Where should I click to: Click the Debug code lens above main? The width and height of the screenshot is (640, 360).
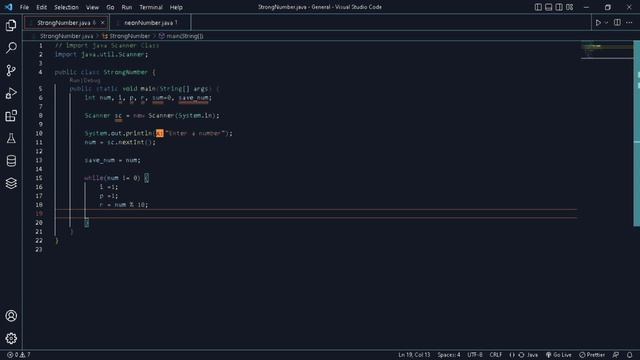click(91, 80)
